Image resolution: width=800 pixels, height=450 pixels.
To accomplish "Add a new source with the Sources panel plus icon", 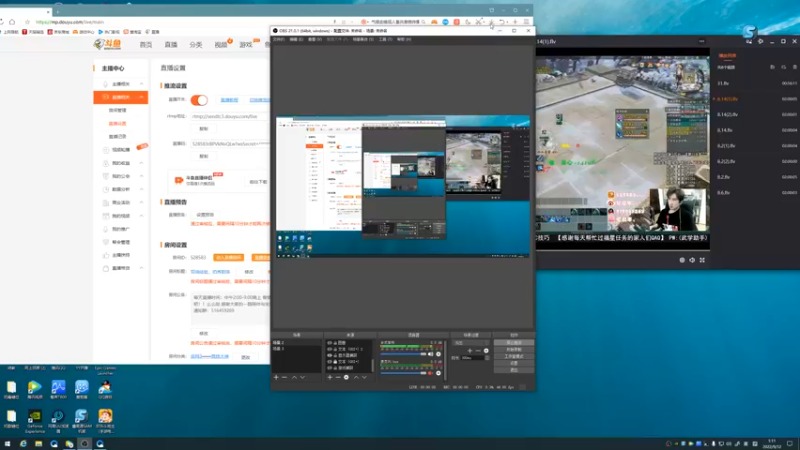I will click(x=330, y=377).
